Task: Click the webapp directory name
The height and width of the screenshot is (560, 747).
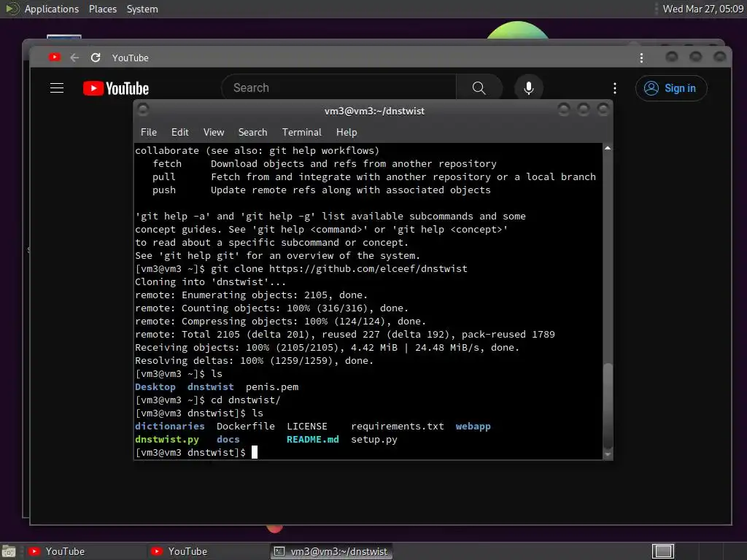Action: coord(473,426)
